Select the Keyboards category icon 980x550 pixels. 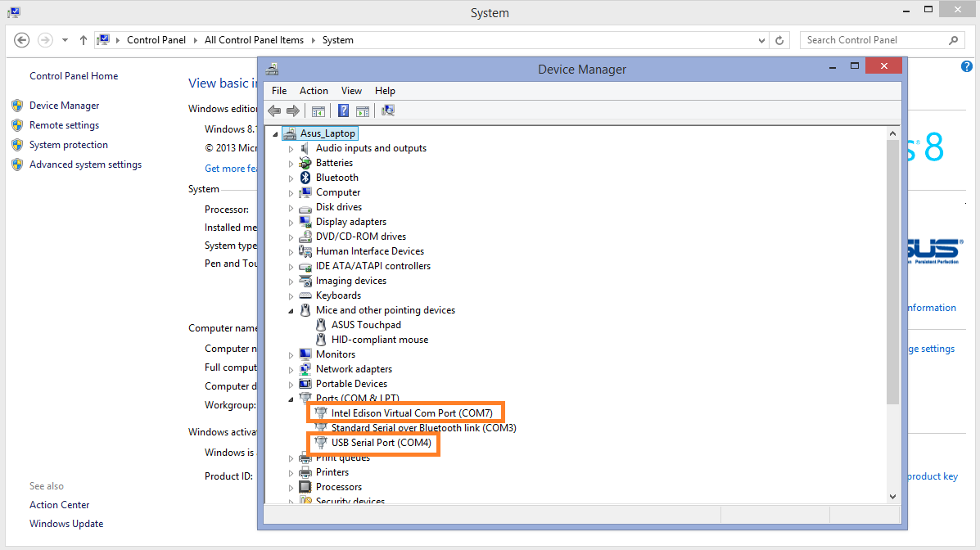tap(305, 295)
